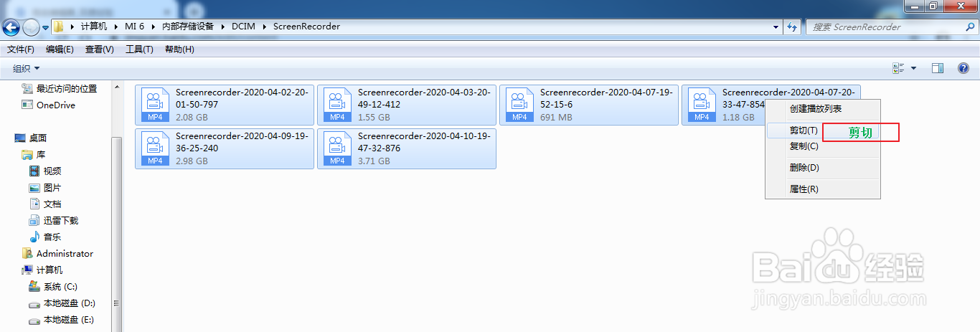Refresh the folder with the refresh button
This screenshot has height=332, width=980.
click(792, 27)
